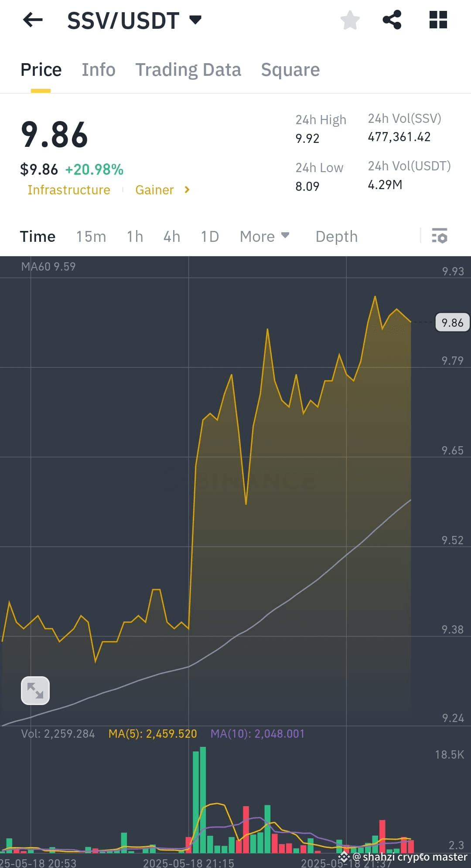Expand the More timeframes dropdown

264,236
